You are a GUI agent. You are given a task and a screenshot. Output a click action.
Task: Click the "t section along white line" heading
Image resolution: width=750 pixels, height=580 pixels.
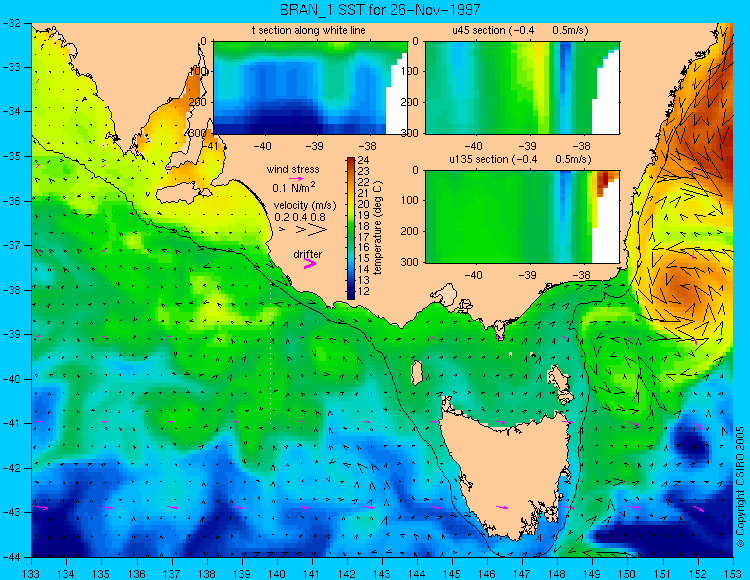(309, 31)
